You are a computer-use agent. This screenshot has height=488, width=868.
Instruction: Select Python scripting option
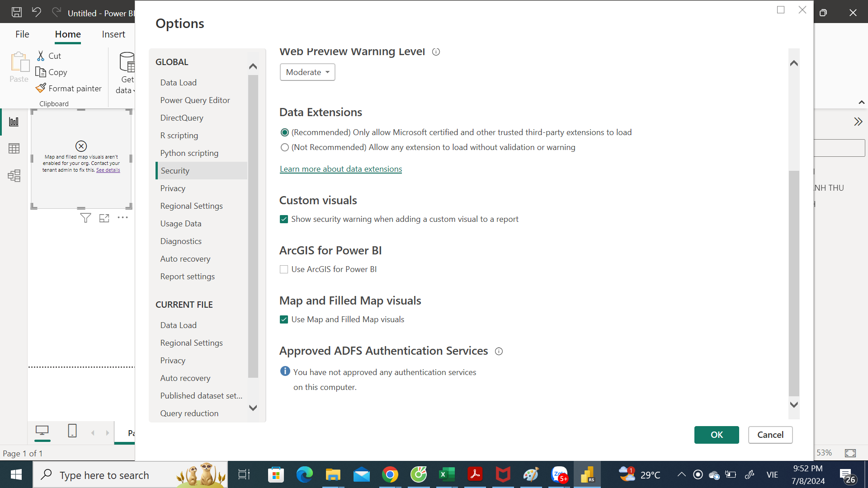pyautogui.click(x=189, y=153)
